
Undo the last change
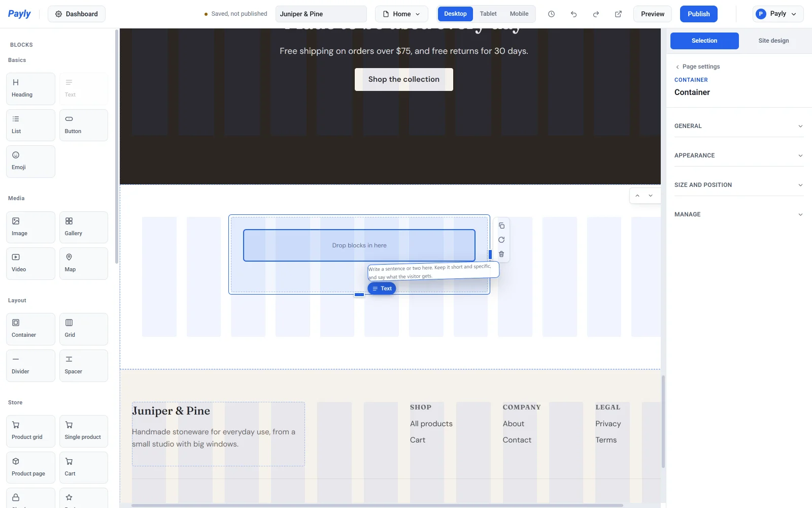point(573,14)
